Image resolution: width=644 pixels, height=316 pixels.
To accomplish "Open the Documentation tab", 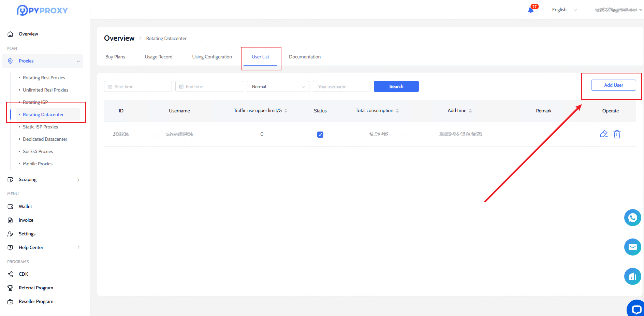I will [305, 57].
